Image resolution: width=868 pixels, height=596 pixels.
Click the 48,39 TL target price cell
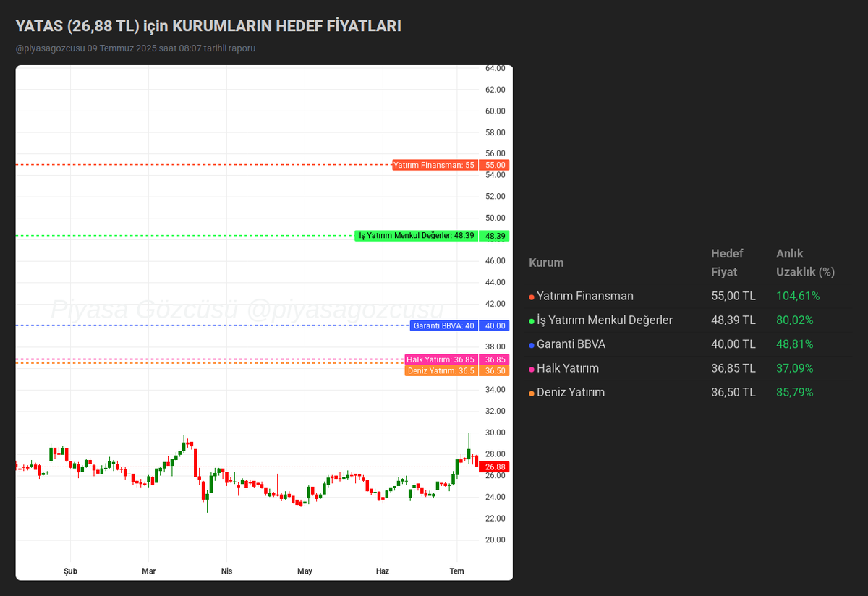(733, 320)
